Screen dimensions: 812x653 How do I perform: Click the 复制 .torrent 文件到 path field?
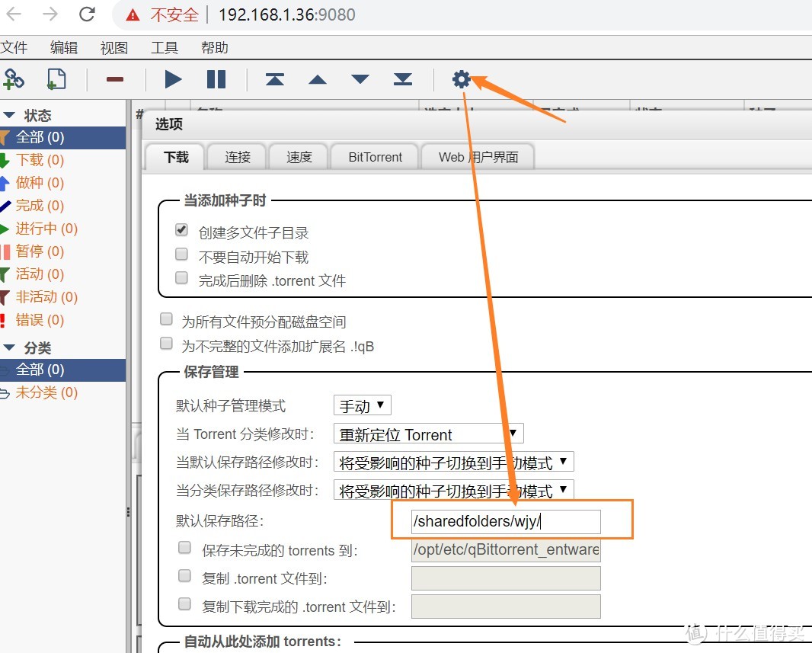(506, 578)
